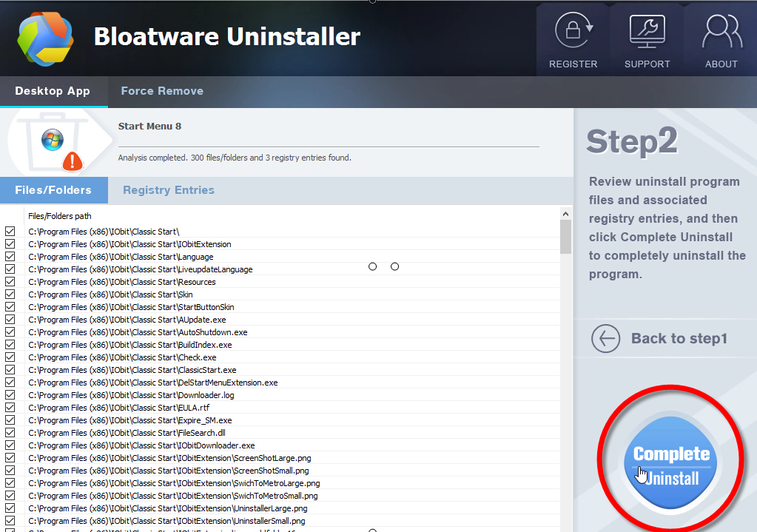757x532 pixels.
Task: Uncheck the Check.exe checkbox
Action: click(10, 357)
